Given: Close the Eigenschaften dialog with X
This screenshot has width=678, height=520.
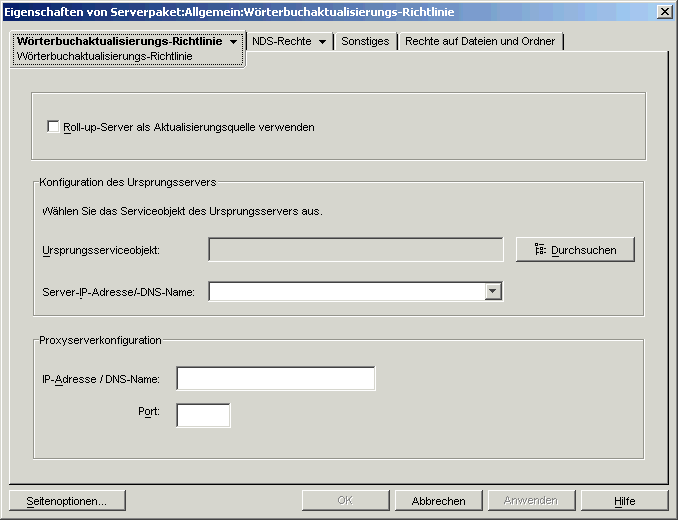Looking at the screenshot, I should [664, 12].
